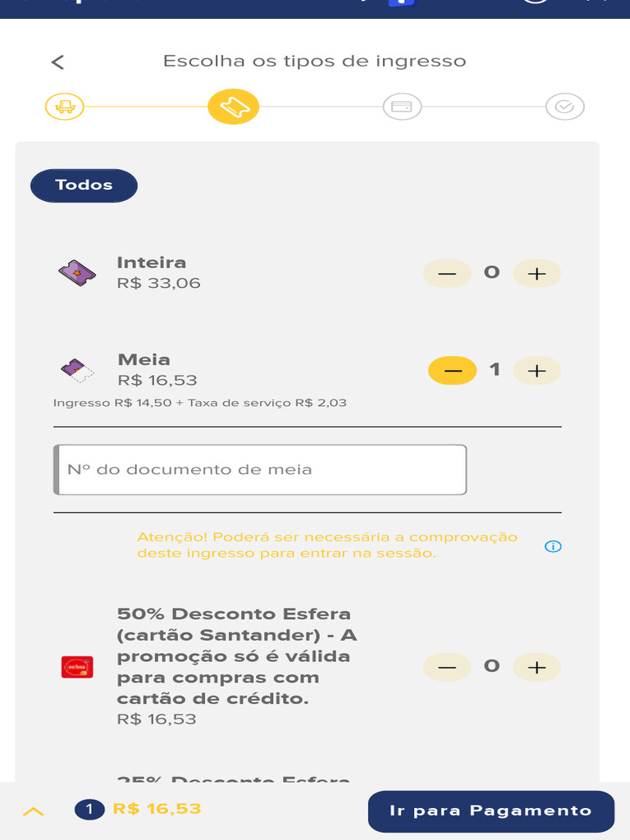Click the red Esfera card logo
Image resolution: width=630 pixels, height=840 pixels.
77,667
